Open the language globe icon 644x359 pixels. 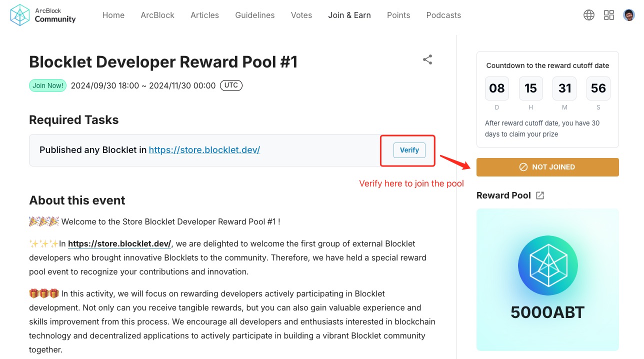pos(589,15)
